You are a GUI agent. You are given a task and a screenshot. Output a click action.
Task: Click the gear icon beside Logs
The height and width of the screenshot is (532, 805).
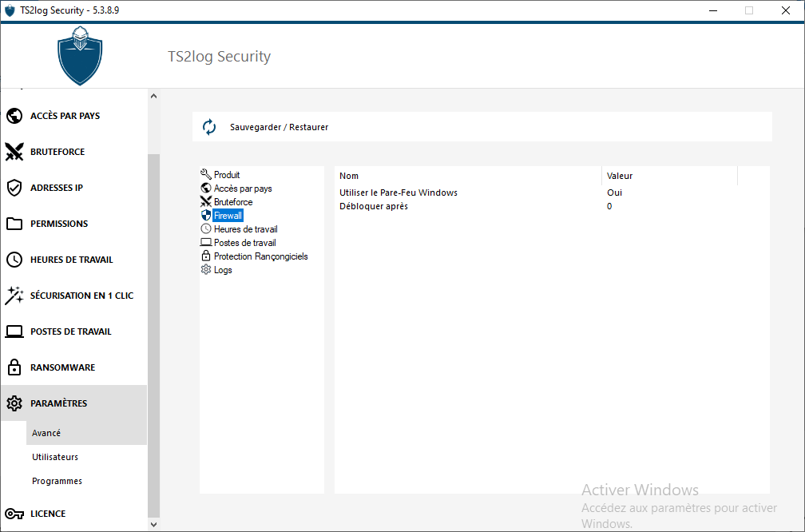[x=206, y=270]
